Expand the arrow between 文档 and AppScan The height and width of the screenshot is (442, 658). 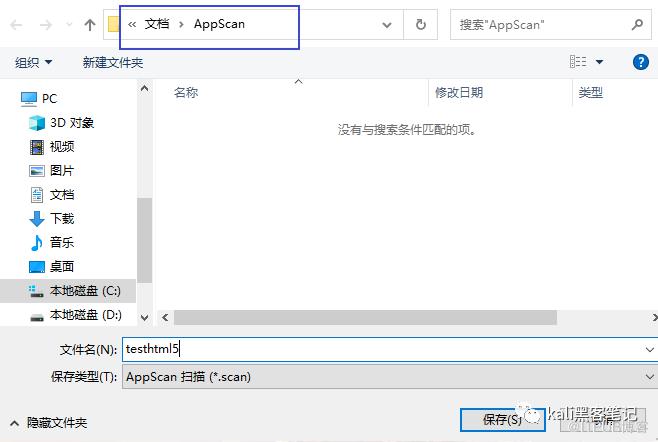(181, 25)
